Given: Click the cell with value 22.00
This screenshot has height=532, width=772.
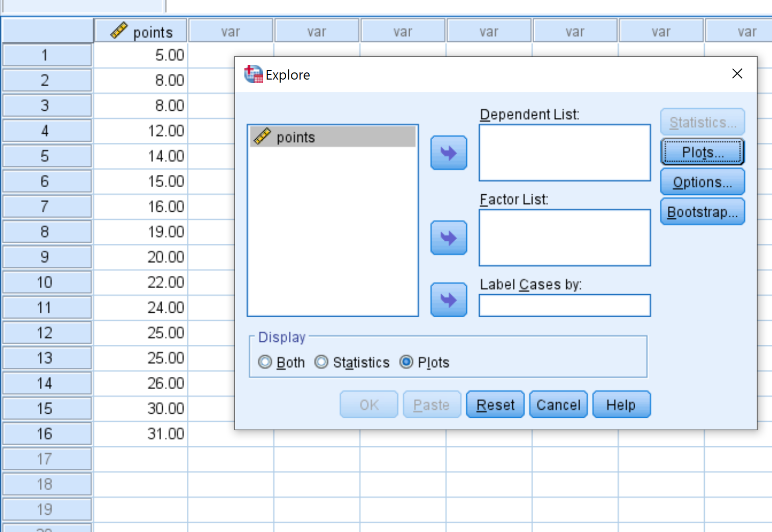Looking at the screenshot, I should tap(141, 283).
